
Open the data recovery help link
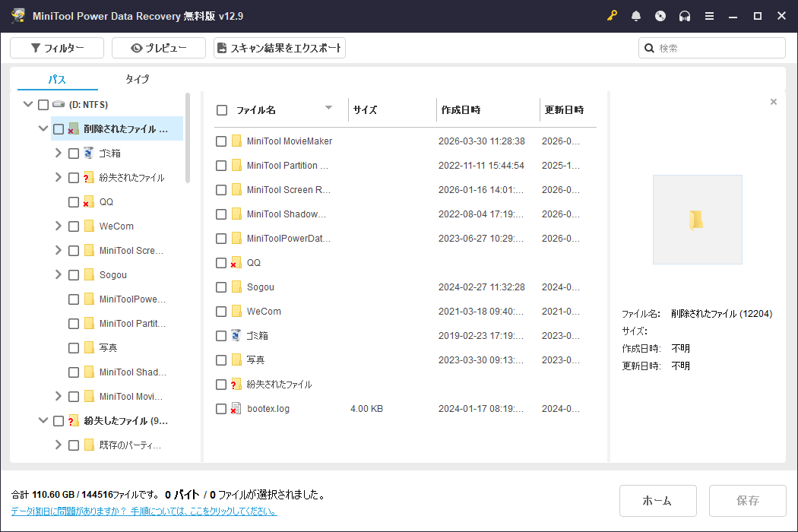coord(144,511)
